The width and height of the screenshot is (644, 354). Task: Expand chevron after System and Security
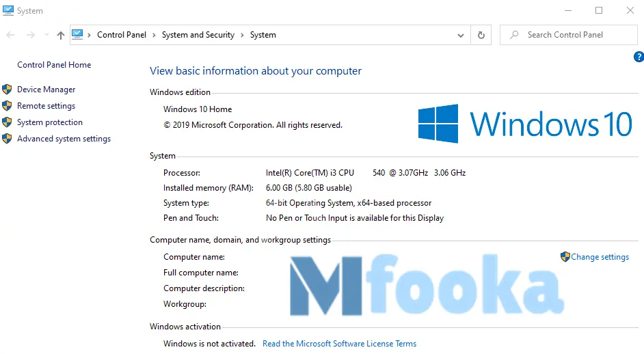242,36
